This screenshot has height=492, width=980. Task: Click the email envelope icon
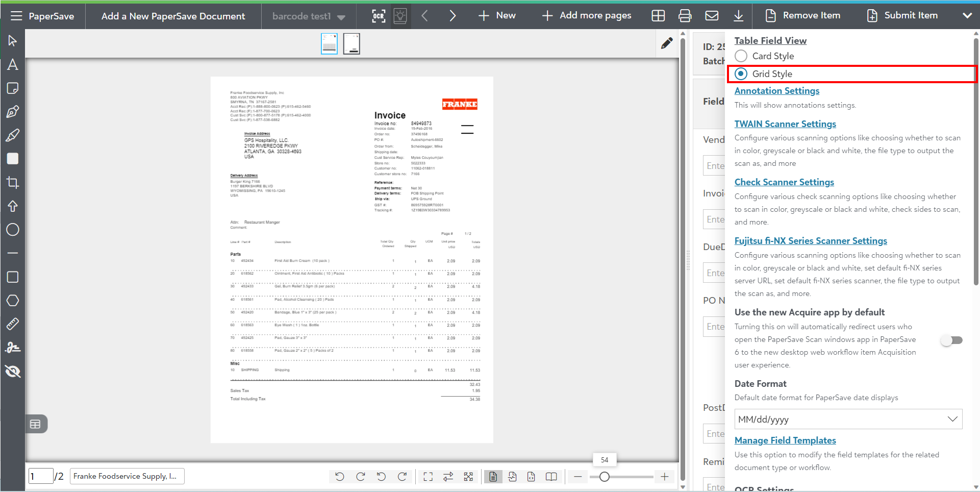712,16
